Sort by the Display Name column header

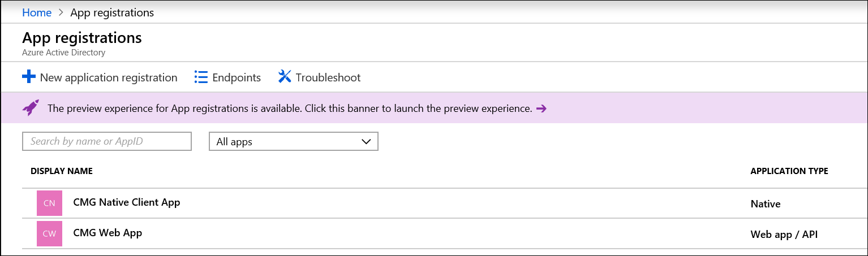coord(62,171)
